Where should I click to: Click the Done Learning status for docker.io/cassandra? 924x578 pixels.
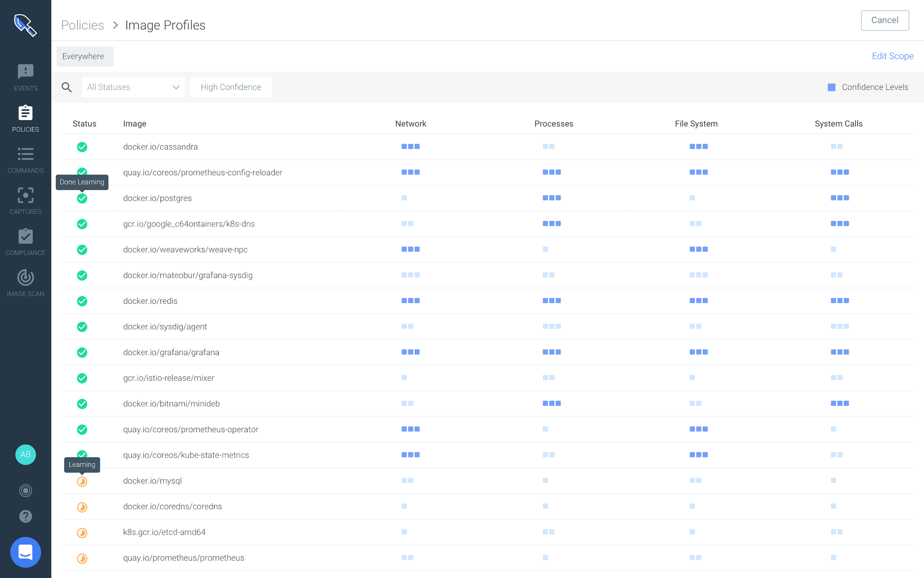(x=82, y=147)
